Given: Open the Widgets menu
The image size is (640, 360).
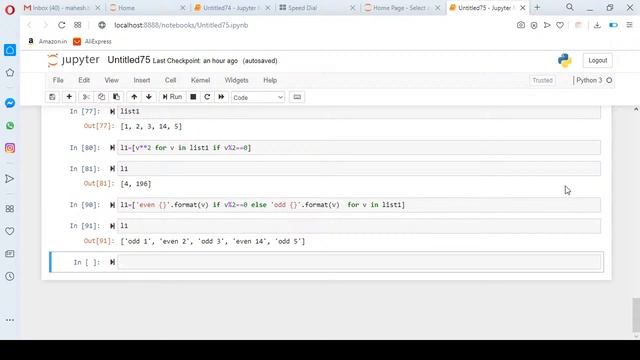Looking at the screenshot, I should [x=236, y=80].
